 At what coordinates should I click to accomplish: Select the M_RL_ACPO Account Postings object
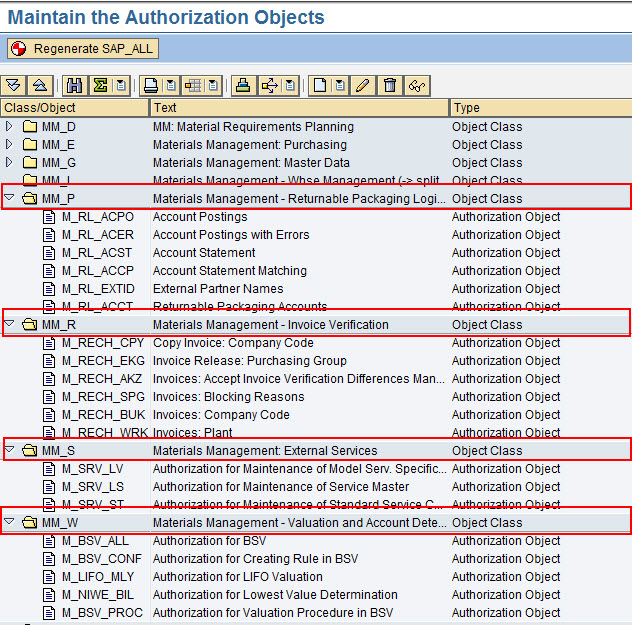pos(97,217)
